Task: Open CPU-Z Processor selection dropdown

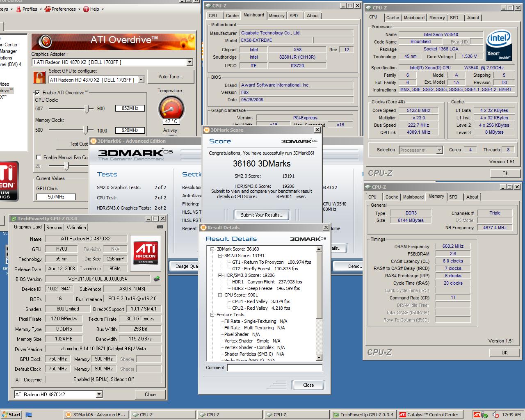Action: [439, 150]
